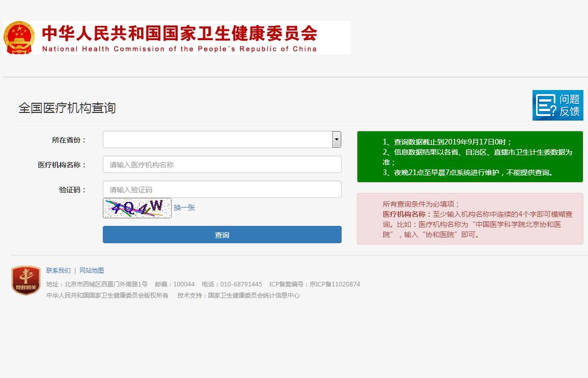
Task: Click the 全国医疗机构查询 page heading
Action: tap(67, 108)
